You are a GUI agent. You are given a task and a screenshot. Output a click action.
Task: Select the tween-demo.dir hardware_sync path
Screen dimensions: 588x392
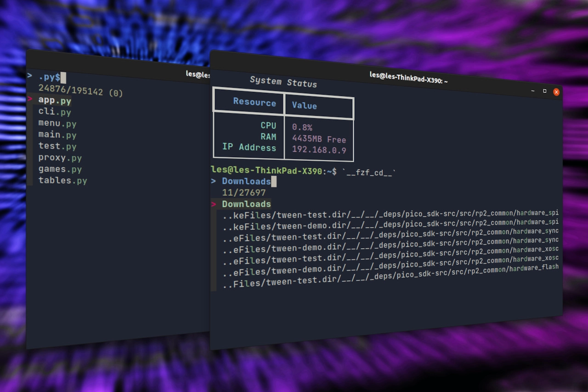pyautogui.click(x=390, y=245)
